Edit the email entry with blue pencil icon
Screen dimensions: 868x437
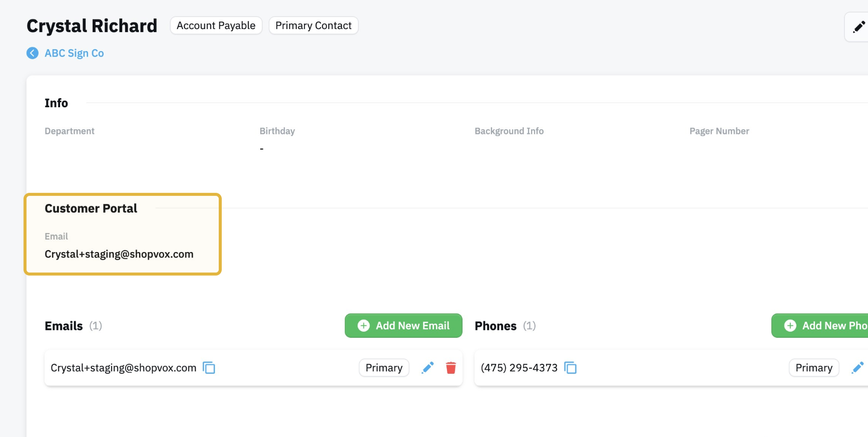427,368
